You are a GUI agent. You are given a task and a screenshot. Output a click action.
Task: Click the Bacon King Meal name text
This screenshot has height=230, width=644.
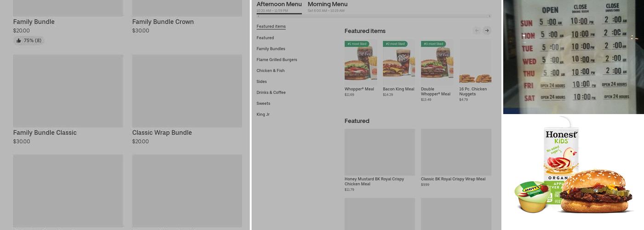[x=398, y=89]
